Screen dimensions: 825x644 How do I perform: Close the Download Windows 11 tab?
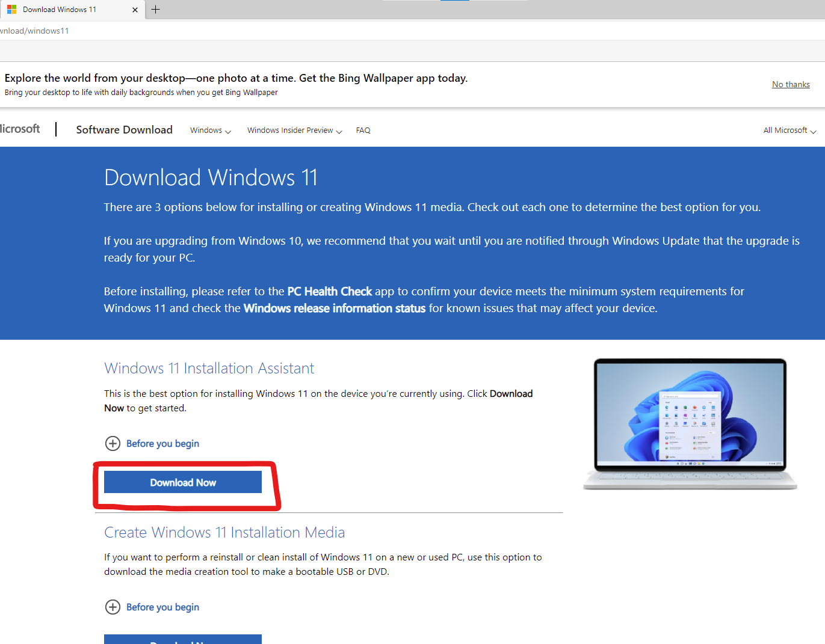(135, 10)
